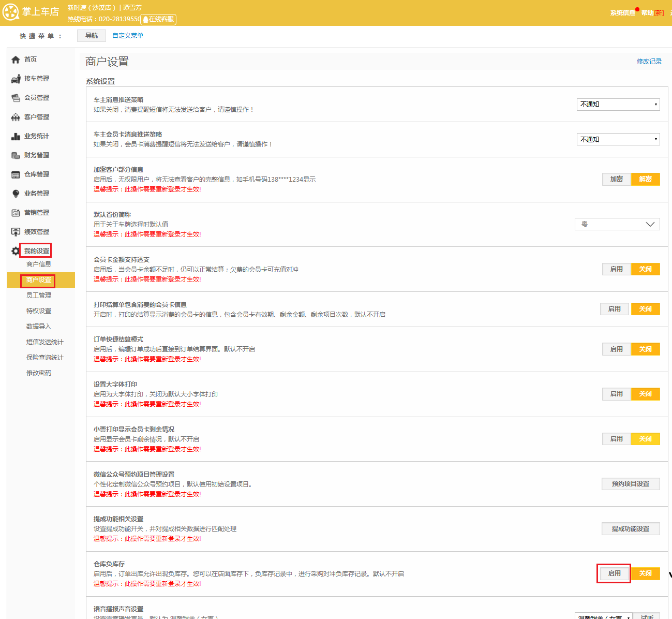Click the 预约项目设置 button
Viewport: 672px width, 619px height.
coord(630,484)
